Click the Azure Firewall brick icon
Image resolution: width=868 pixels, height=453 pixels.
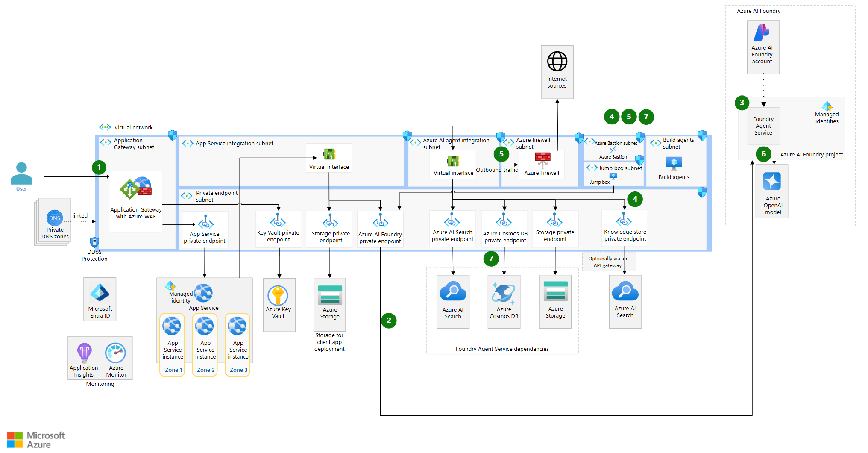click(542, 160)
